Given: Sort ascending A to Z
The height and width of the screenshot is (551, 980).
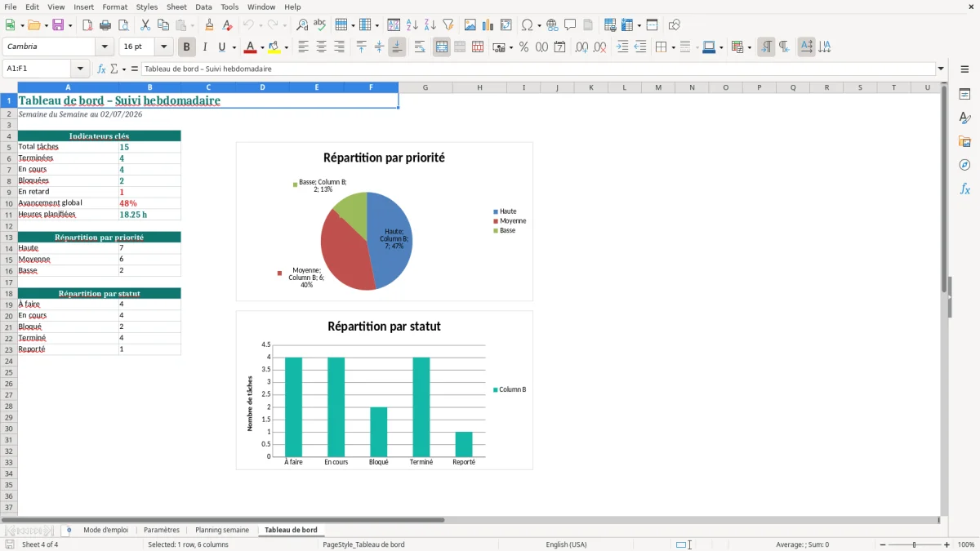Looking at the screenshot, I should (x=412, y=25).
